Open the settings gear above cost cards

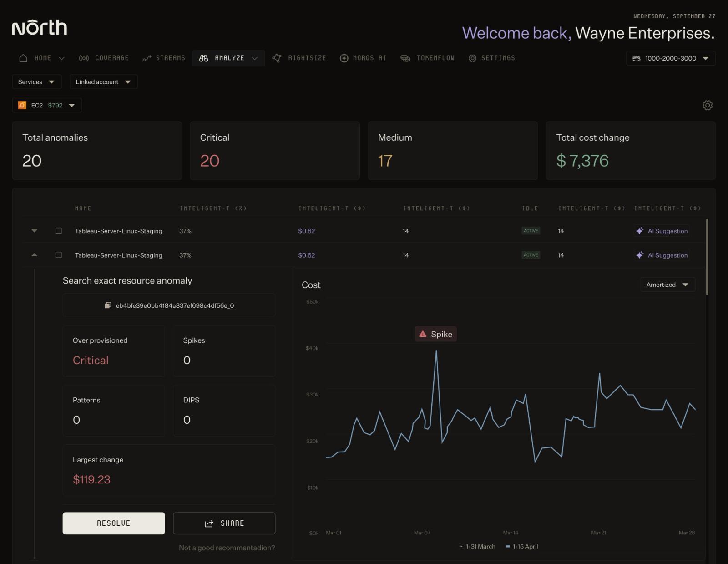[707, 105]
